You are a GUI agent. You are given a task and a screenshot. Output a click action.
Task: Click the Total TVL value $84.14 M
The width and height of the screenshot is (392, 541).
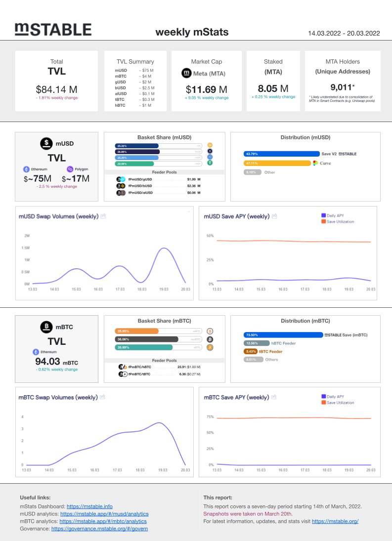pyautogui.click(x=56, y=89)
